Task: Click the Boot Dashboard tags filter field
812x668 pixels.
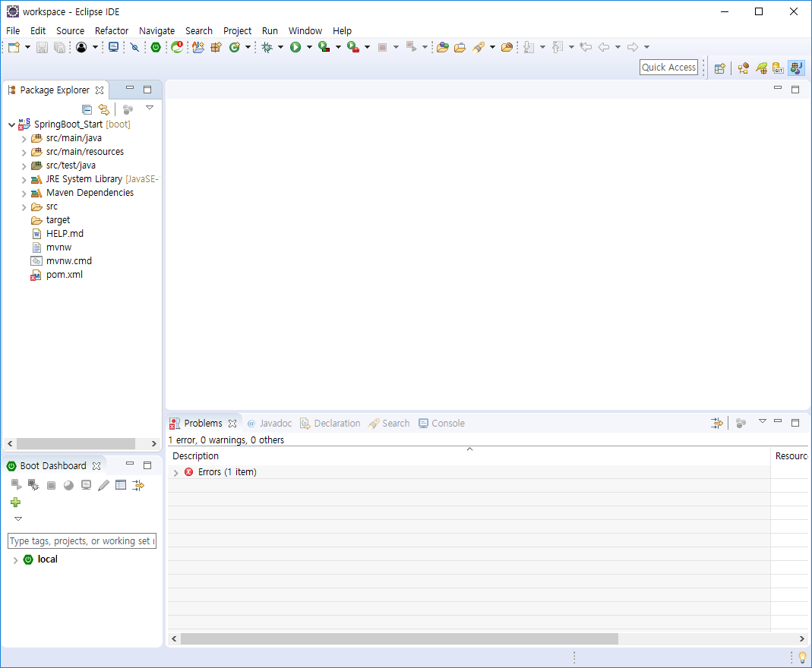Action: click(82, 540)
